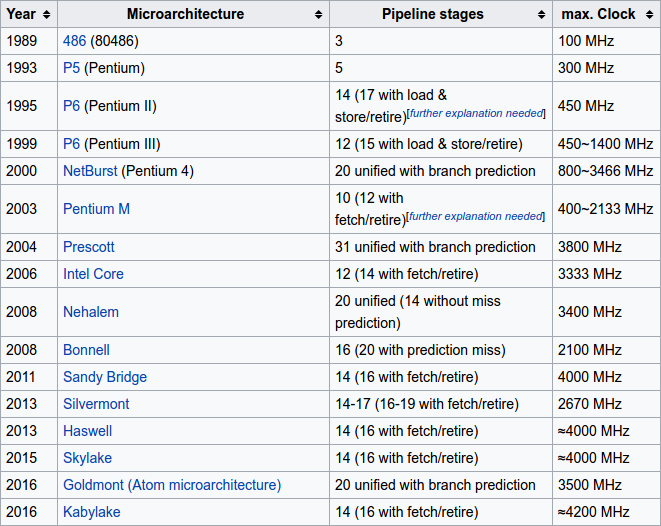Open the Haswell link

(x=88, y=431)
